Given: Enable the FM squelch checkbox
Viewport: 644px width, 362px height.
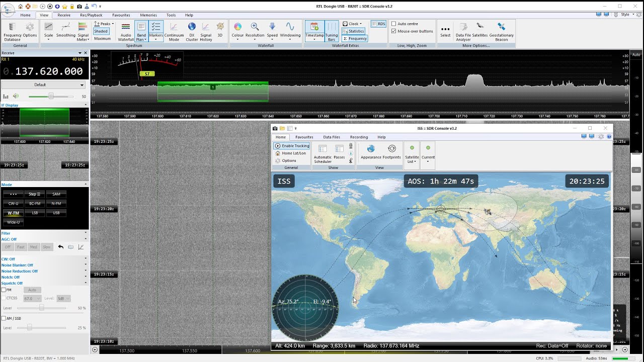Looking at the screenshot, I should tap(4, 290).
